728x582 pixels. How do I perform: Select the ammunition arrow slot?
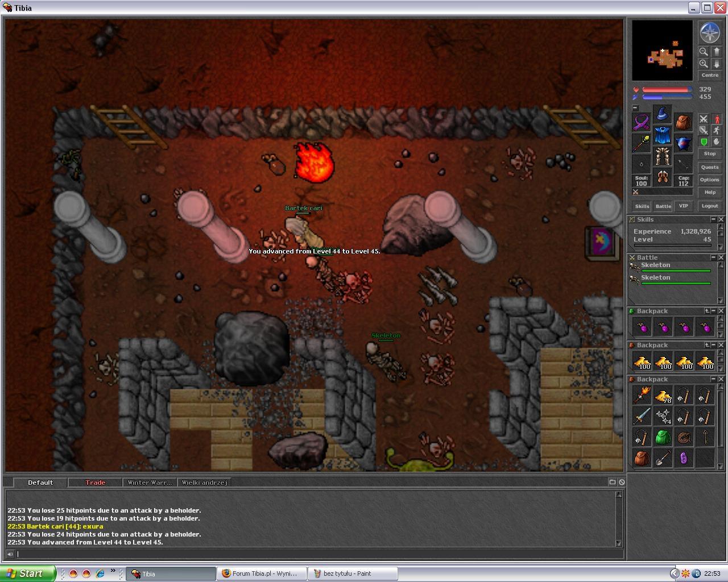pos(684,165)
